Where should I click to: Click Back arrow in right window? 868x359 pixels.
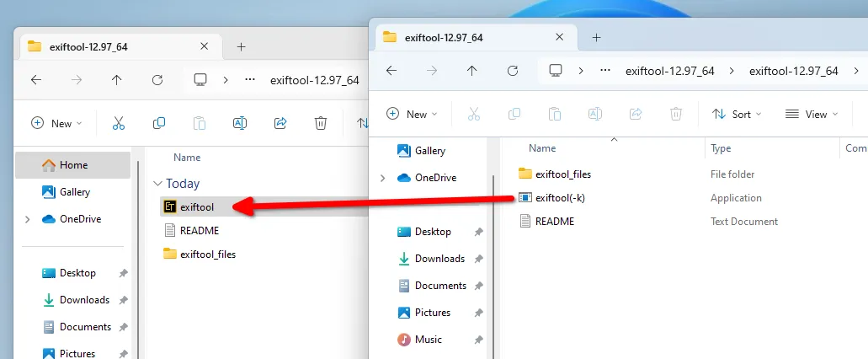[x=391, y=70]
